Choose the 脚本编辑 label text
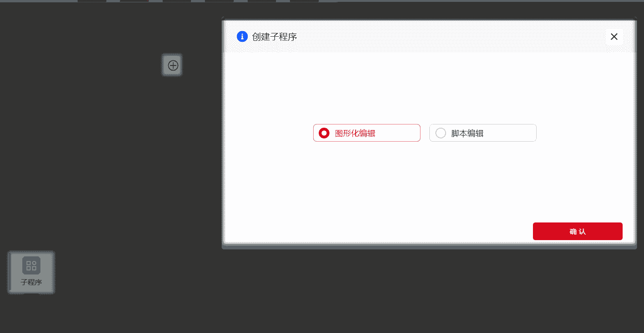The image size is (644, 333). pyautogui.click(x=467, y=133)
